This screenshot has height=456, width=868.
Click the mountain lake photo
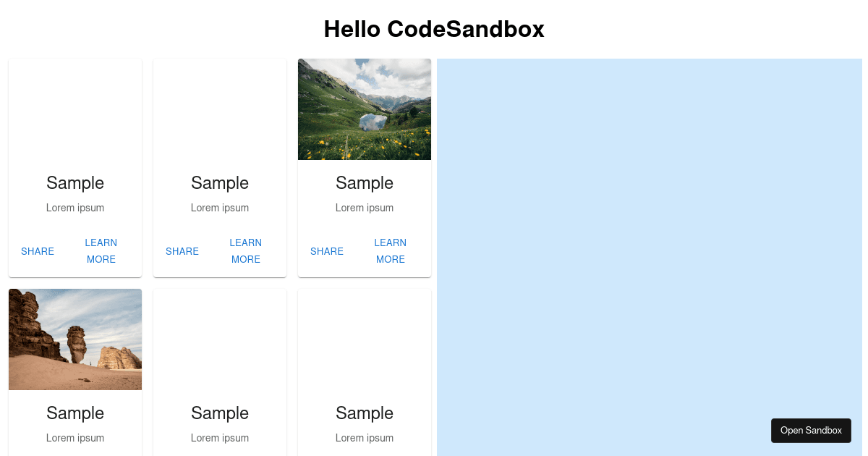pos(365,109)
